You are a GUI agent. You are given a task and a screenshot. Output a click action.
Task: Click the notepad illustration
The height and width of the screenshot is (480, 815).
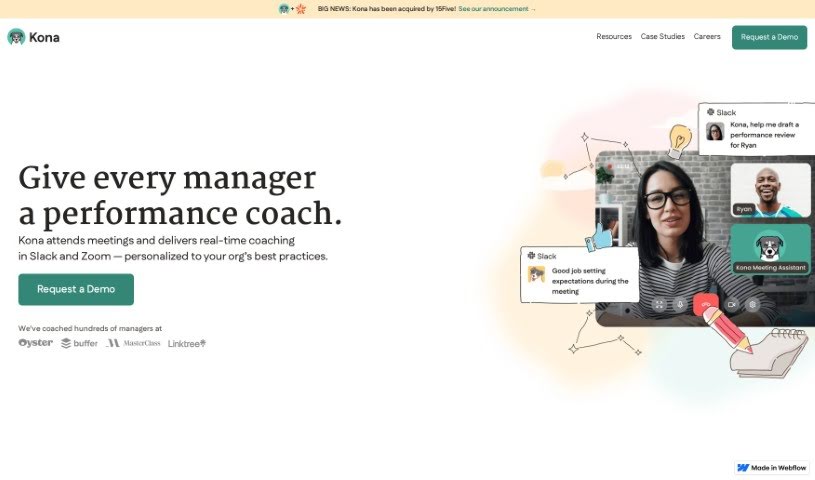771,353
